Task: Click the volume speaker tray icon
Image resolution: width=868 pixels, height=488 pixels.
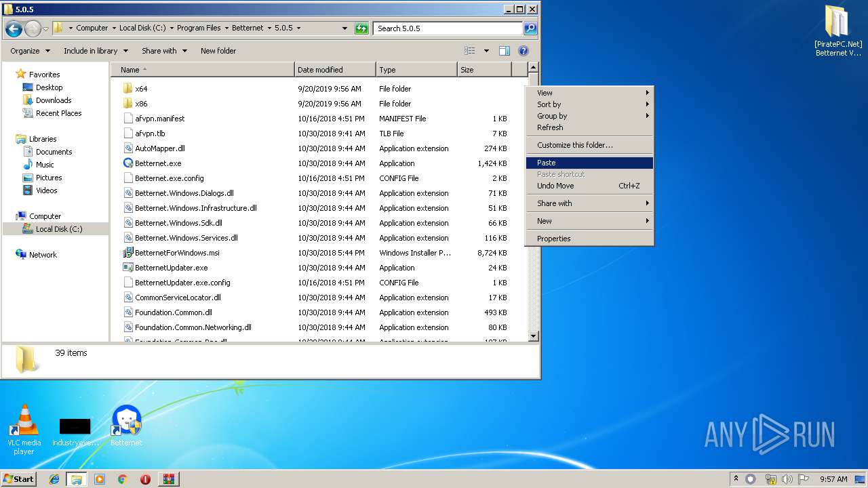Action: 787,479
